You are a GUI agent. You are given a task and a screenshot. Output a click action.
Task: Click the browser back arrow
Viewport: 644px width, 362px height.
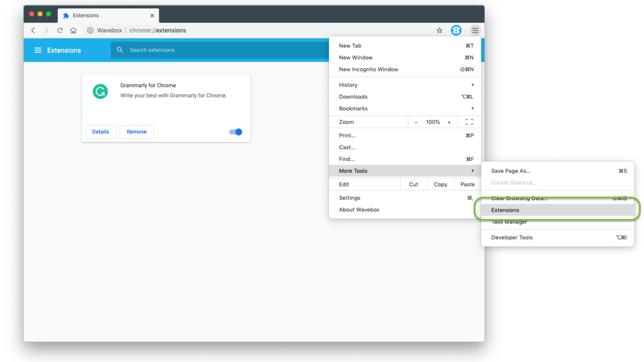[33, 31]
